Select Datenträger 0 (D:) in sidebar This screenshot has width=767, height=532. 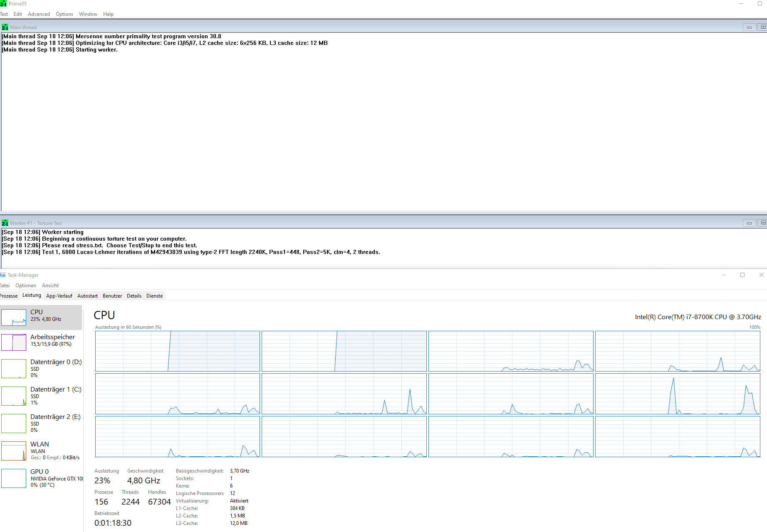point(41,368)
